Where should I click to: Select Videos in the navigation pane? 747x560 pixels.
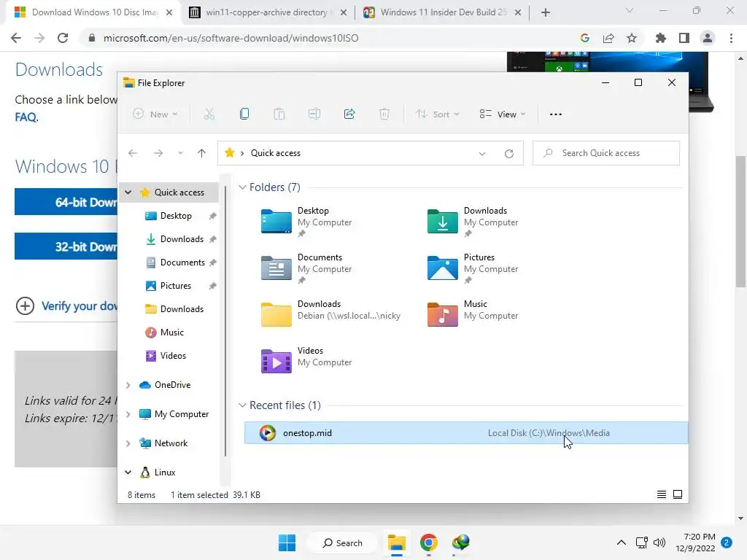[174, 356]
